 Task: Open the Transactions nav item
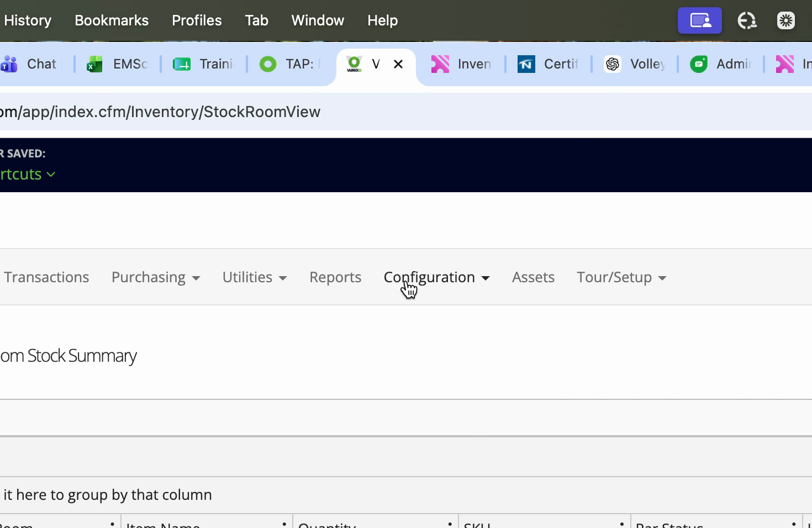(46, 277)
